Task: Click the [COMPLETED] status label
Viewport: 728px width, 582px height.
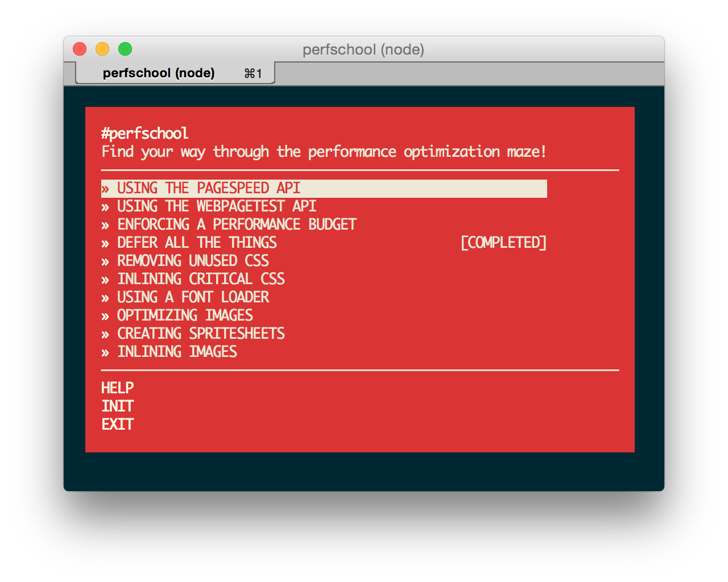Action: click(x=503, y=243)
